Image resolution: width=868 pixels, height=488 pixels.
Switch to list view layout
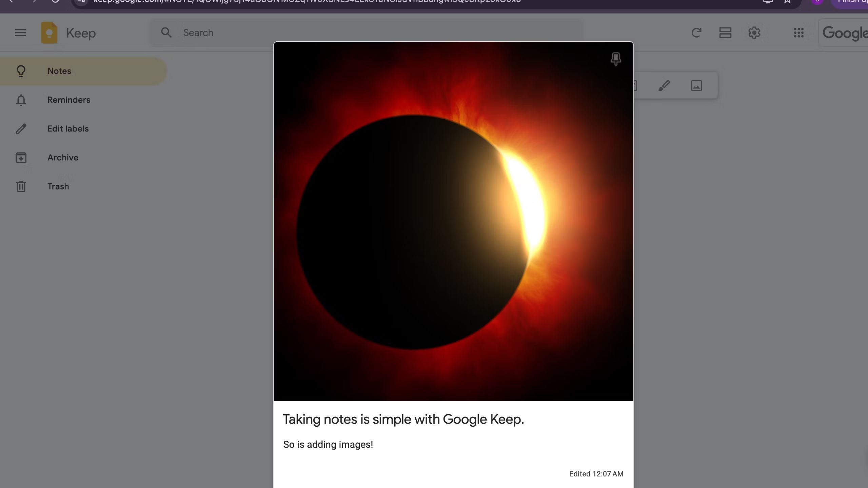click(725, 33)
